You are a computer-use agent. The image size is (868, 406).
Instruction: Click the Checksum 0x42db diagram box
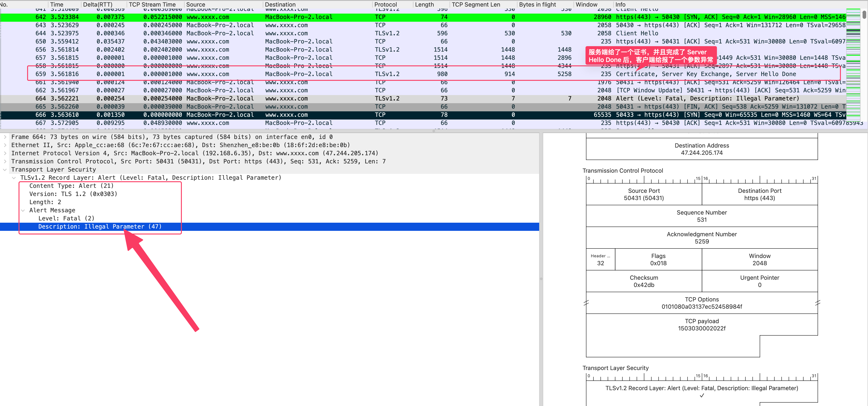(x=644, y=281)
